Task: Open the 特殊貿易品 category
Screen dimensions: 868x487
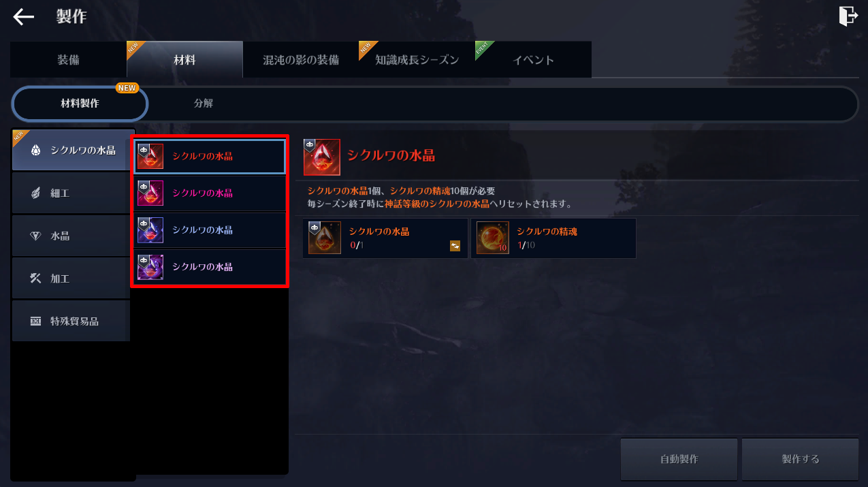Action: pyautogui.click(x=71, y=321)
